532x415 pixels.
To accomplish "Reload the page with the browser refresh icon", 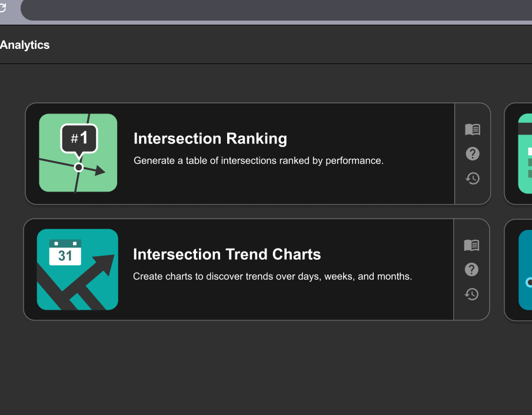I will coord(2,8).
